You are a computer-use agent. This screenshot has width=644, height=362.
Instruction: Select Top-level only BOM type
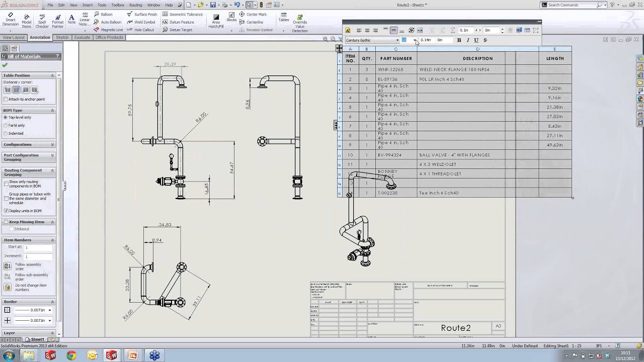click(6, 117)
